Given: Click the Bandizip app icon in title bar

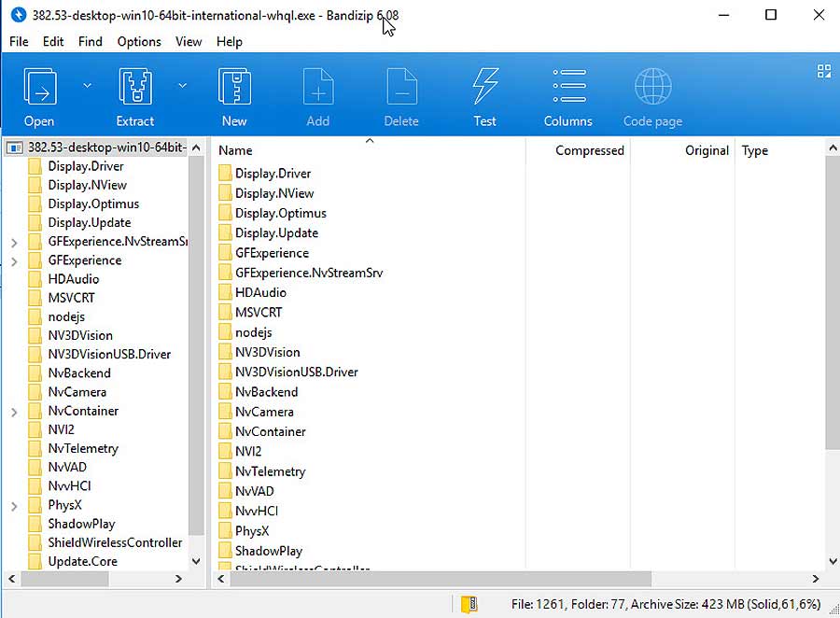Looking at the screenshot, I should tap(19, 15).
